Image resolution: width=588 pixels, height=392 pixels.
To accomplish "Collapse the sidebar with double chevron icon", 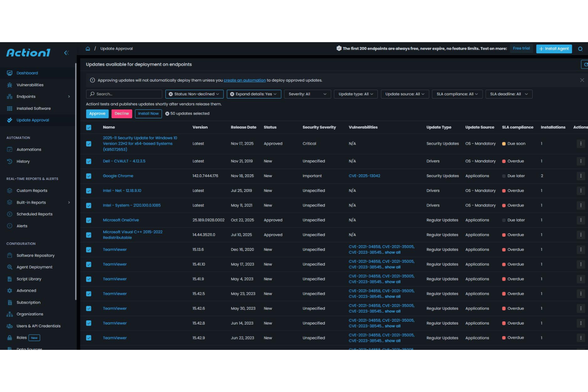I will [66, 52].
